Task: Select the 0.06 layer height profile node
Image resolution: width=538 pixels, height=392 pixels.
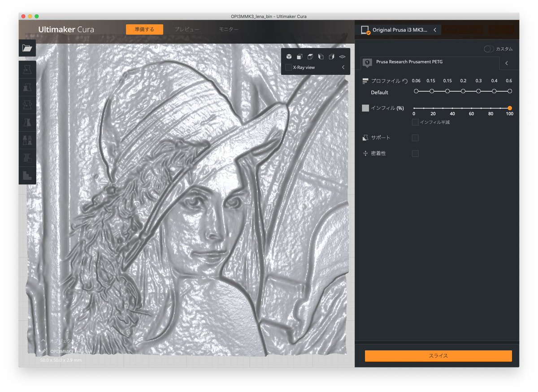Action: (x=416, y=91)
